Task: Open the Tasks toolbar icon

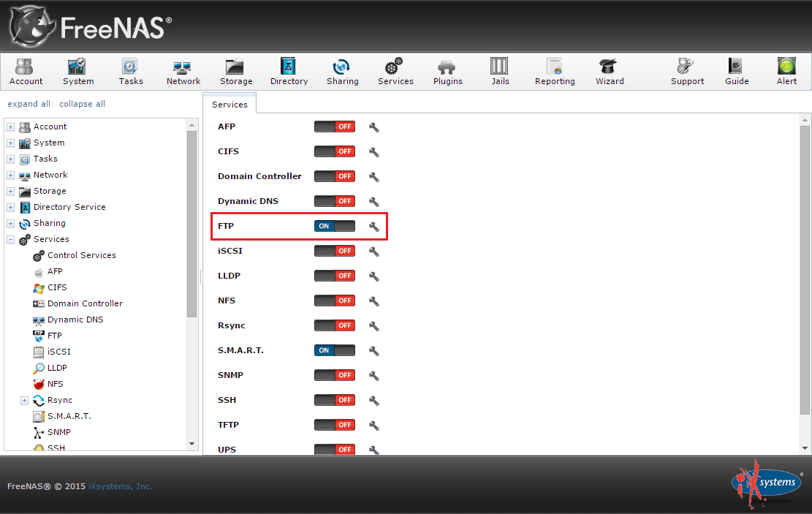Action: [x=131, y=72]
